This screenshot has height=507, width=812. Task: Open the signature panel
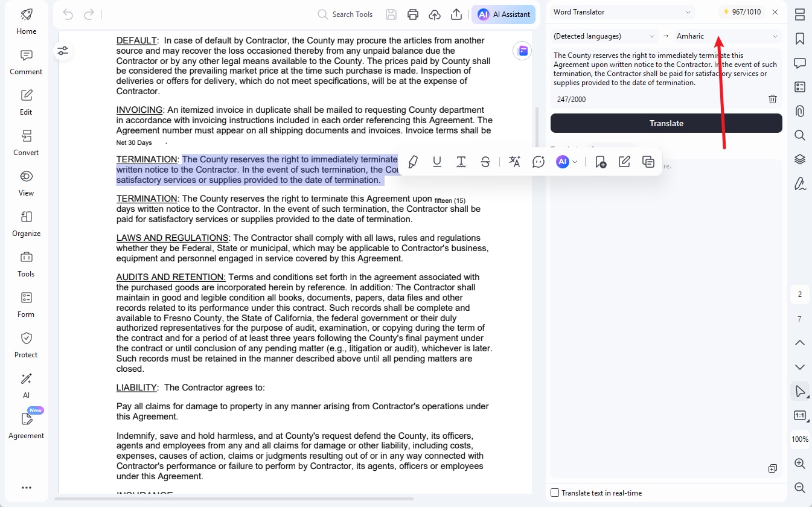(x=800, y=183)
